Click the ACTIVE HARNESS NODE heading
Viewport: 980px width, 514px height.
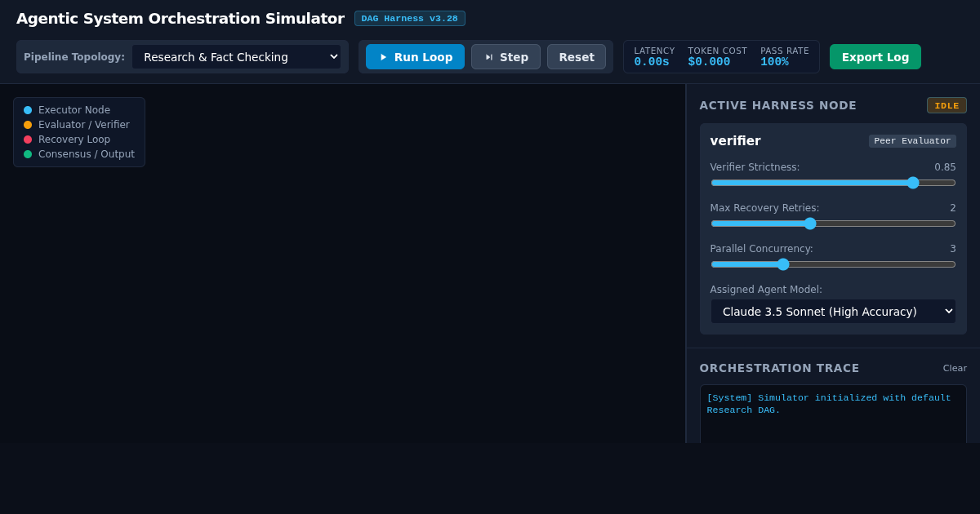(x=778, y=105)
